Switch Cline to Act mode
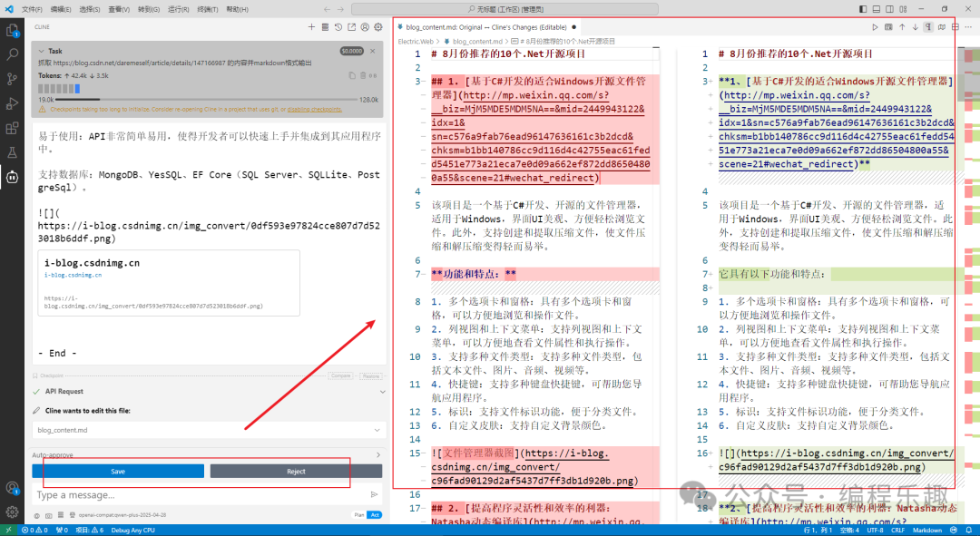Image resolution: width=980 pixels, height=536 pixels. click(375, 515)
